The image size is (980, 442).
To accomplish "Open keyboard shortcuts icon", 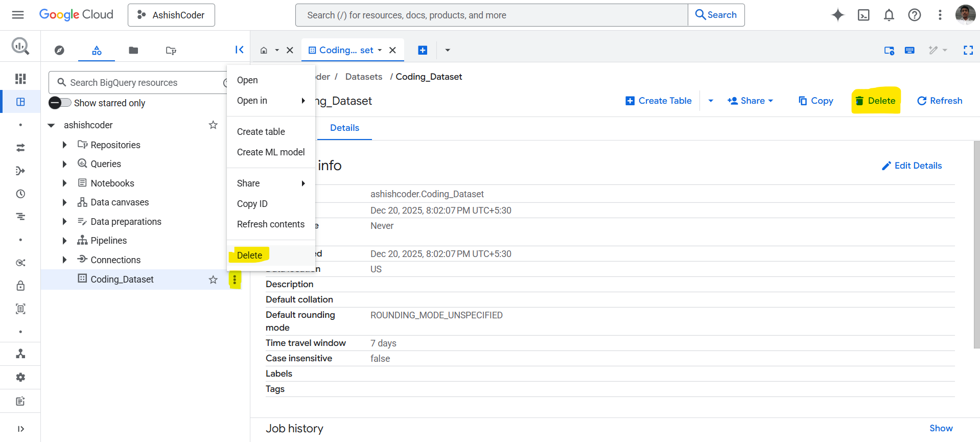I will [909, 50].
